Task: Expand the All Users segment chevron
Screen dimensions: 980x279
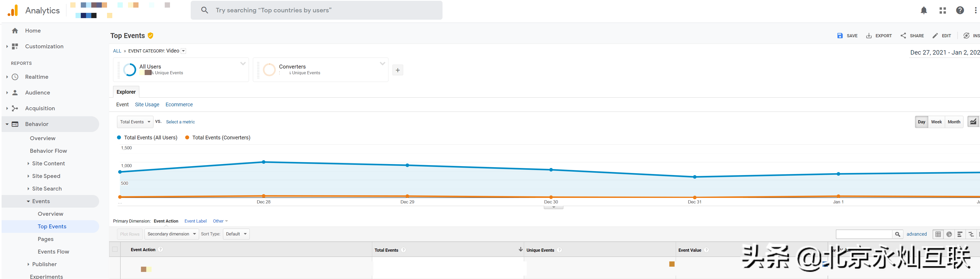Action: pyautogui.click(x=243, y=64)
